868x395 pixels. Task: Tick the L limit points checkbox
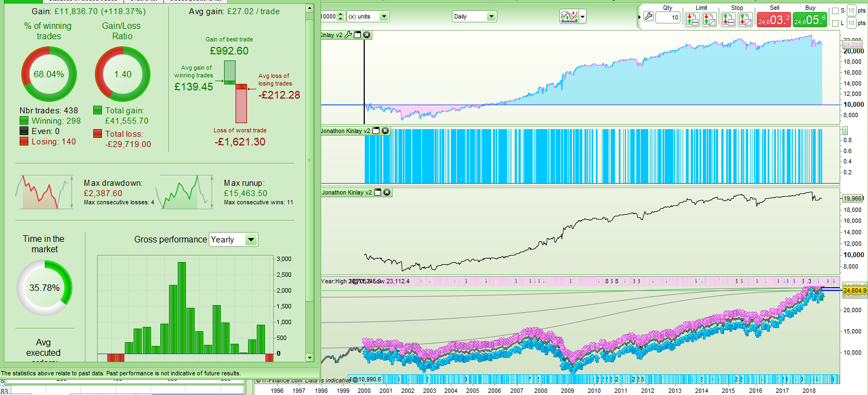tap(835, 23)
